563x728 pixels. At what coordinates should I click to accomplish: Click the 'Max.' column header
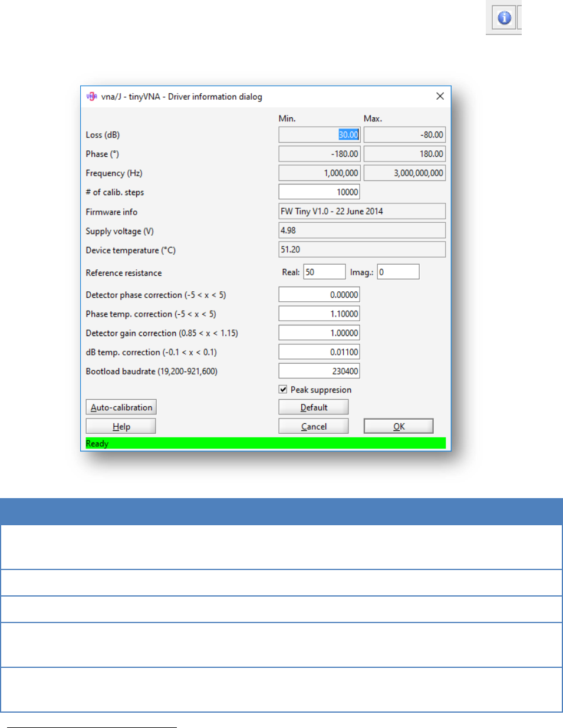coord(373,118)
